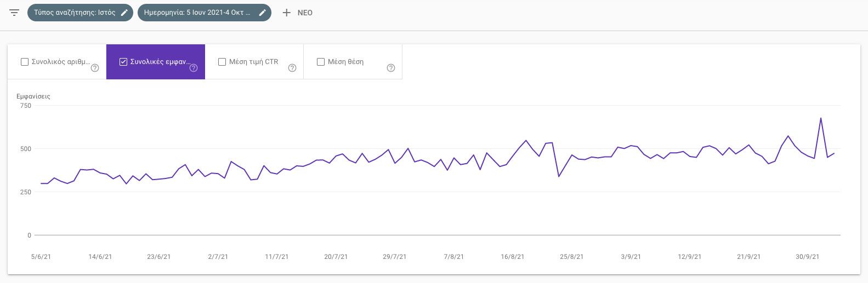Open help icon for Μέση θέση
Viewport: 868px width, 283px height.
pos(391,68)
